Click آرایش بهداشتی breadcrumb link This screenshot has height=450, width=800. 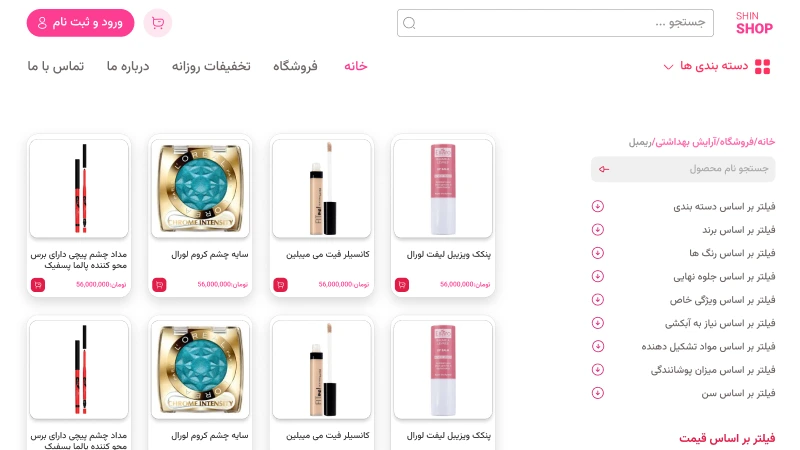click(686, 142)
